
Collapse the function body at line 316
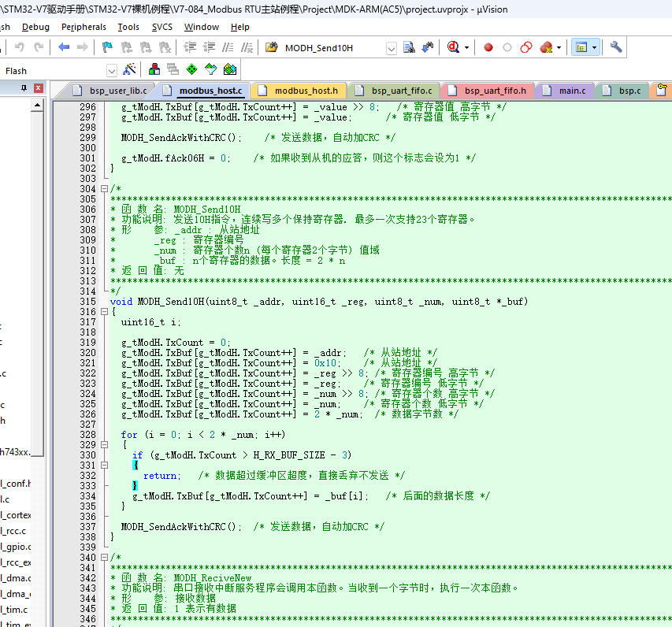pos(104,312)
